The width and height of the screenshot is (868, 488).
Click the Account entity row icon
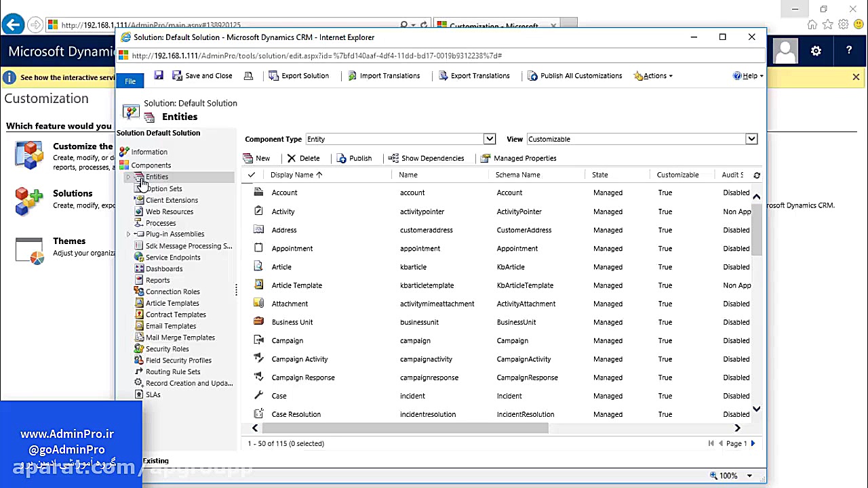(258, 192)
